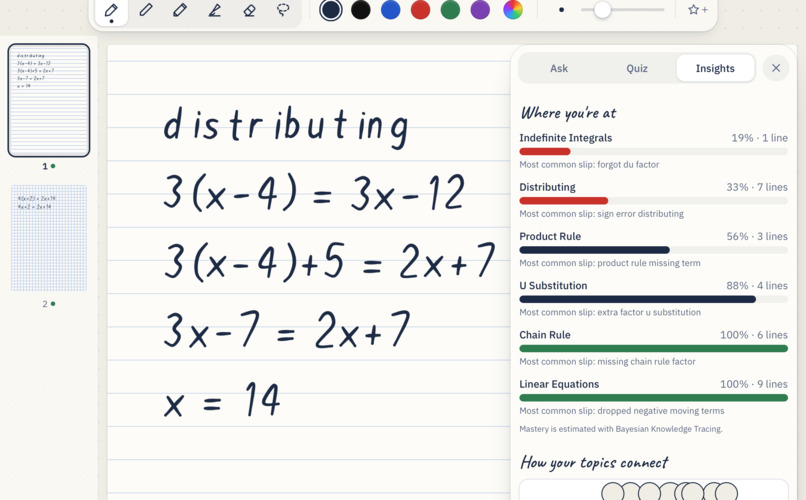This screenshot has width=806, height=500.
Task: Click the small dot stroke size preview
Action: (x=561, y=10)
